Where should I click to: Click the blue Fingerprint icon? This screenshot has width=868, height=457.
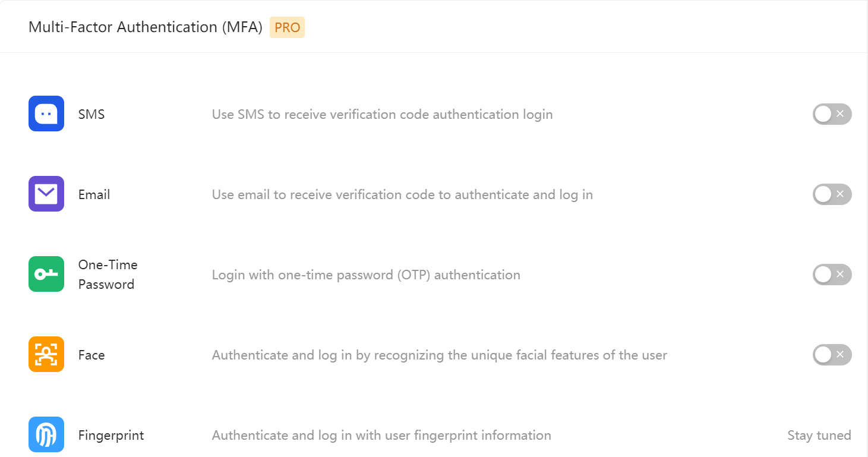tap(46, 434)
